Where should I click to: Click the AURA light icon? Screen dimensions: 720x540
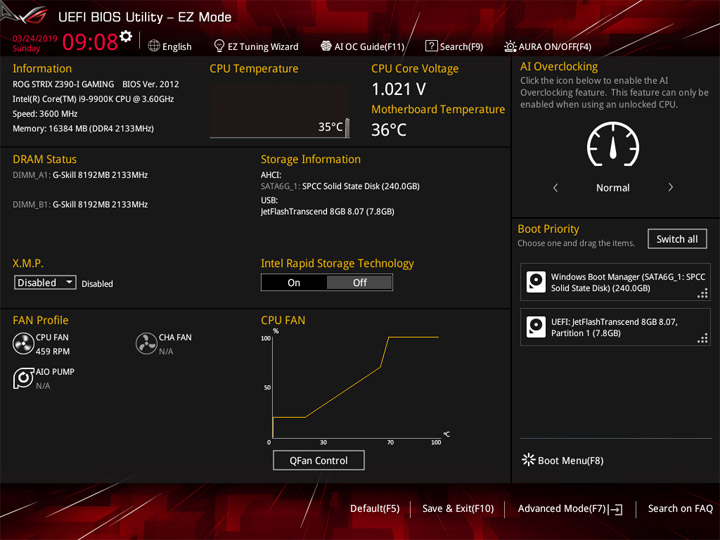coord(510,46)
